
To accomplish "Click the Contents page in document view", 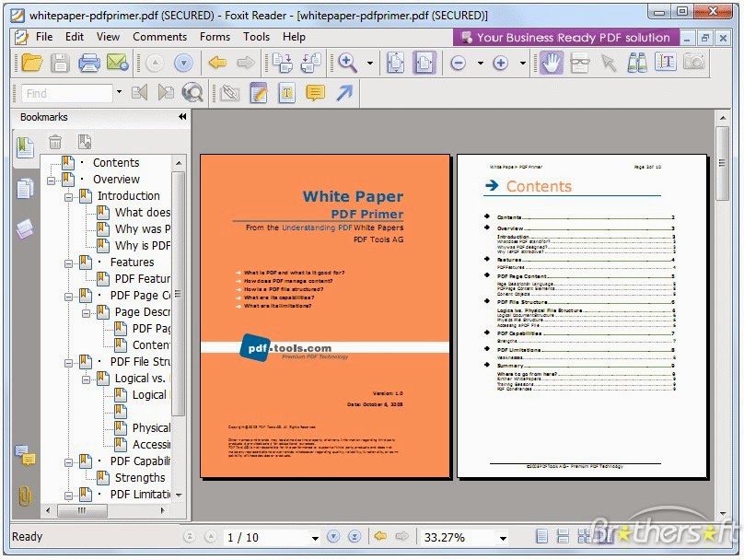I will [x=582, y=316].
